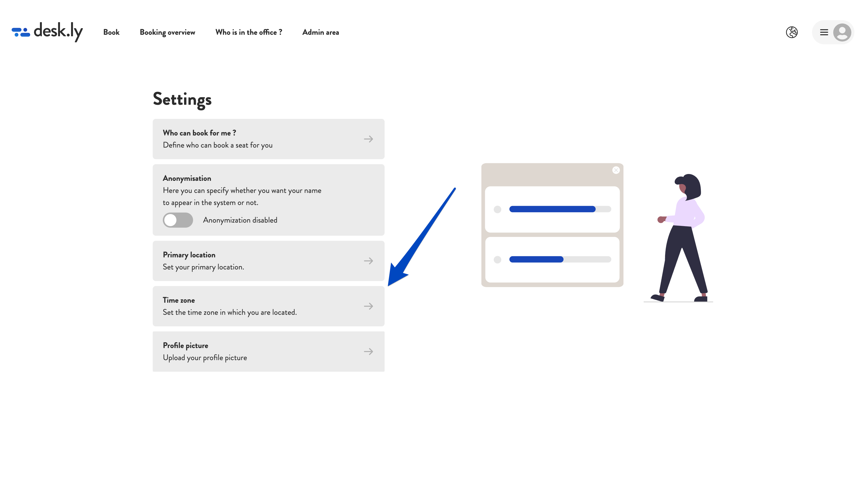868x483 pixels.
Task: Click 'Upload your profile picture' text
Action: pos(205,358)
